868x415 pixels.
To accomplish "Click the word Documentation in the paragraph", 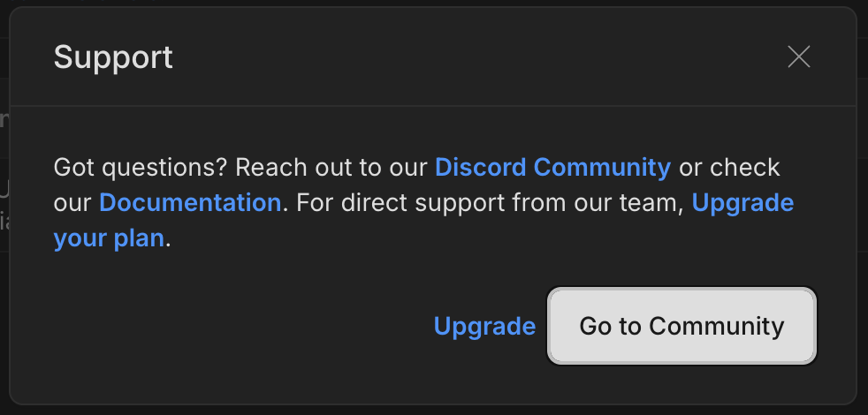I will (x=190, y=202).
